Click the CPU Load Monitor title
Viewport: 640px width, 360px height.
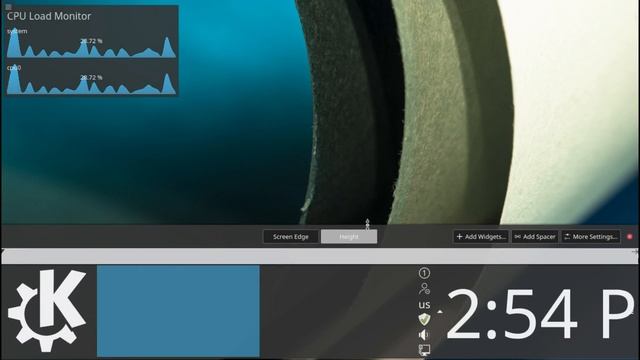49,16
